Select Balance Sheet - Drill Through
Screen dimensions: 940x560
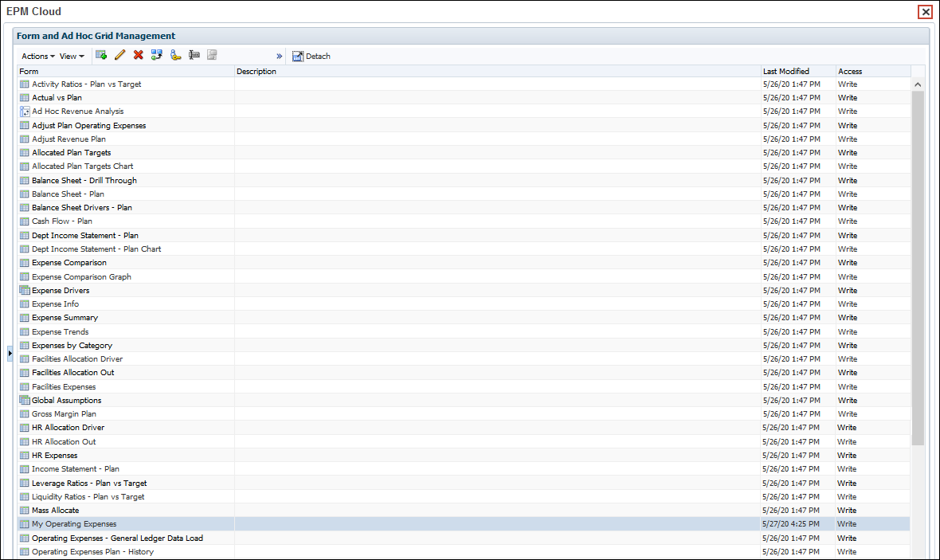[x=84, y=181]
